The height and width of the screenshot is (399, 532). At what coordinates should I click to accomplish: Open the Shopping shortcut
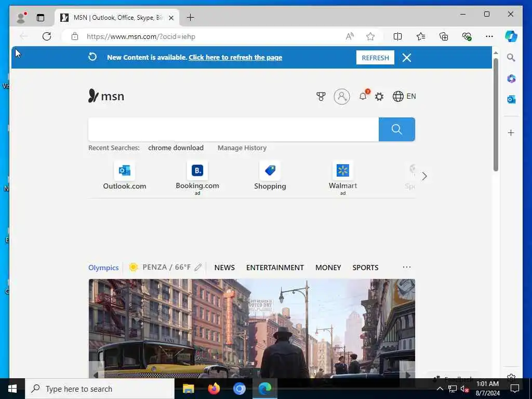(x=270, y=177)
